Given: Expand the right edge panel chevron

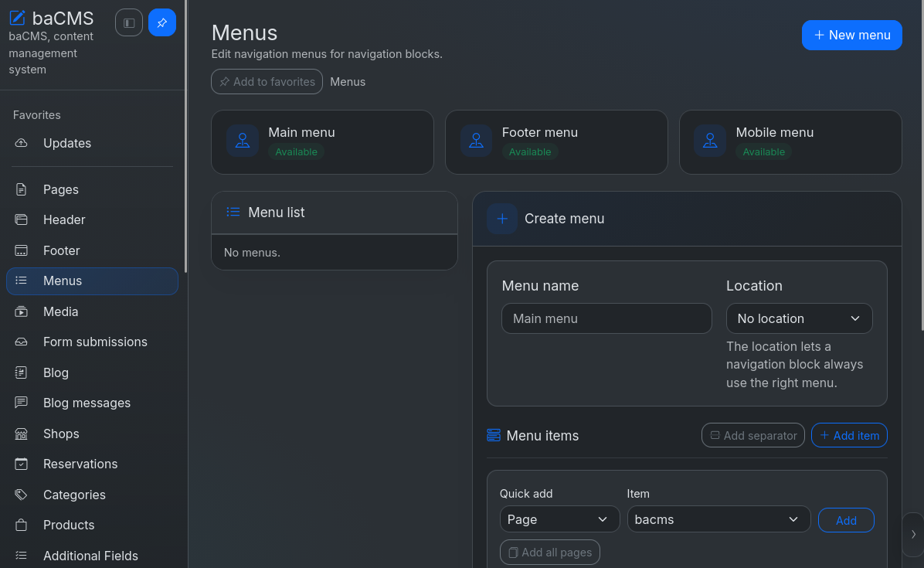Looking at the screenshot, I should coord(913,535).
